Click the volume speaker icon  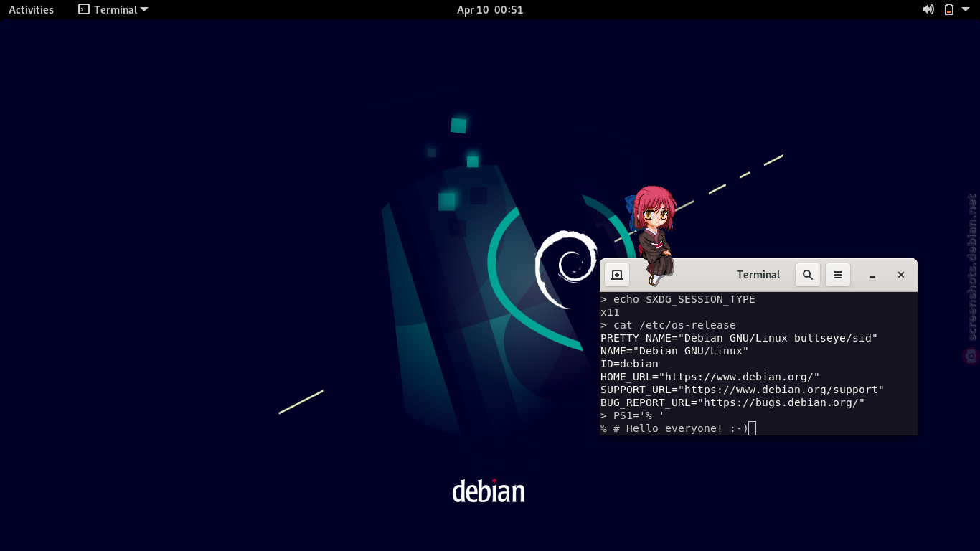point(928,10)
